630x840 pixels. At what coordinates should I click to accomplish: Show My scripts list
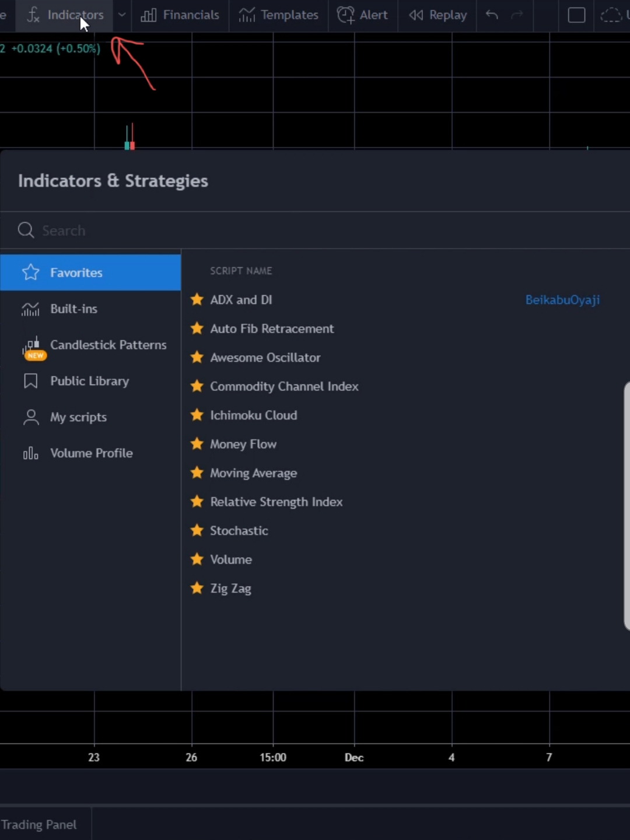tap(90, 417)
